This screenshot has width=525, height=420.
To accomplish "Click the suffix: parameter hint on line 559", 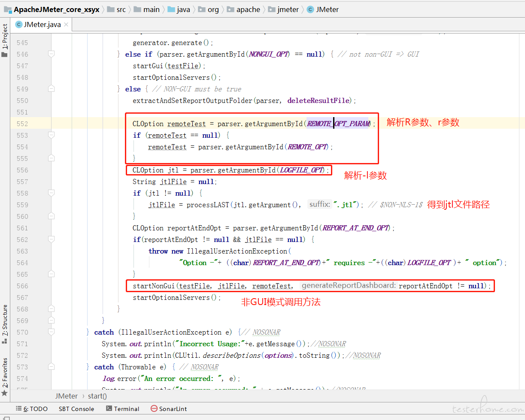I will click(x=320, y=205).
